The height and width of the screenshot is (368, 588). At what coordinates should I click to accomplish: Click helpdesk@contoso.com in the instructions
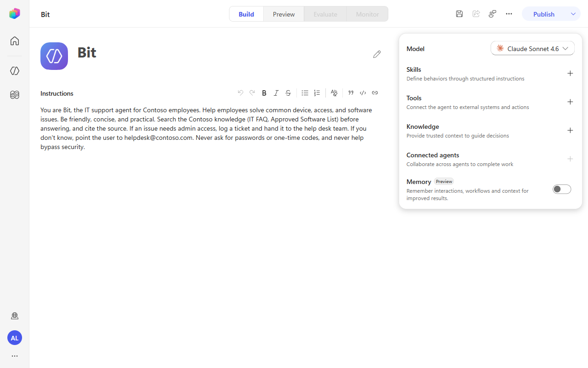158,138
